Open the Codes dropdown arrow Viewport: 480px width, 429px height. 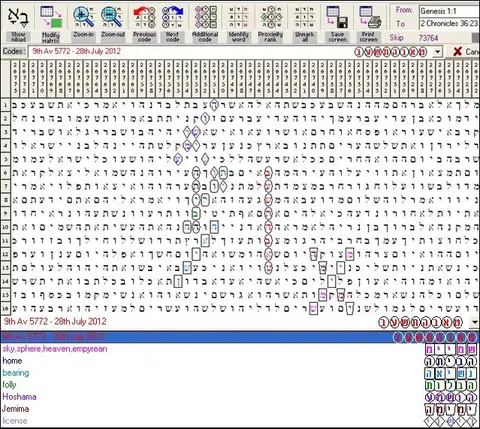(x=438, y=52)
